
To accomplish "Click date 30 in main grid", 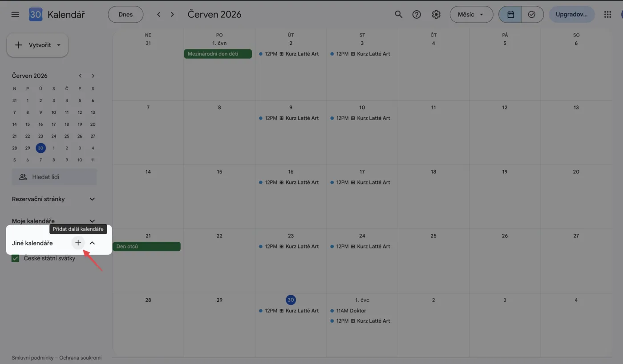I will (x=291, y=300).
